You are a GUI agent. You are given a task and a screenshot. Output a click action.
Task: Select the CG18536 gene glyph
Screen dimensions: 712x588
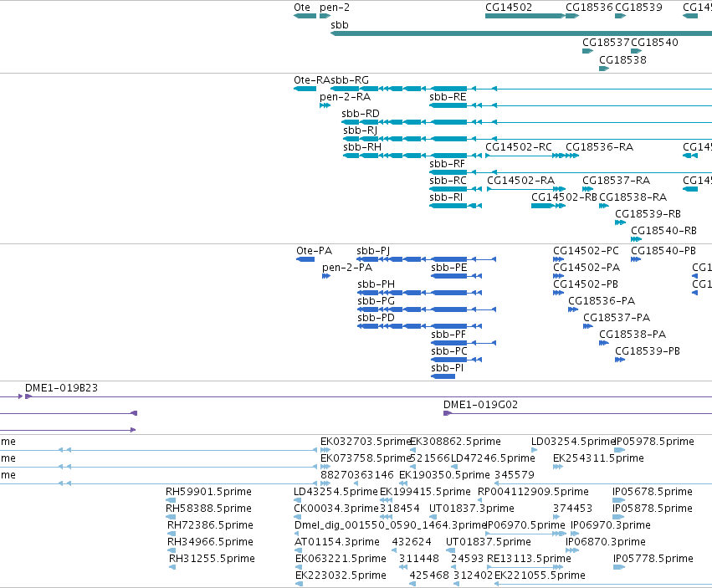click(572, 16)
